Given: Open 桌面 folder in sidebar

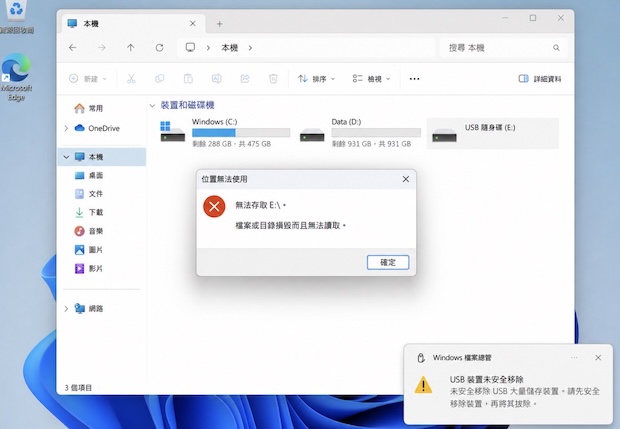Looking at the screenshot, I should 89,175.
